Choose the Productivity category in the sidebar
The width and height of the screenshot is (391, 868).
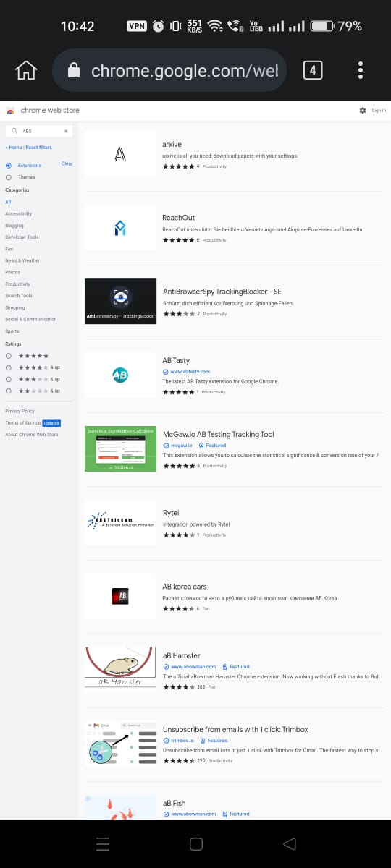click(17, 284)
